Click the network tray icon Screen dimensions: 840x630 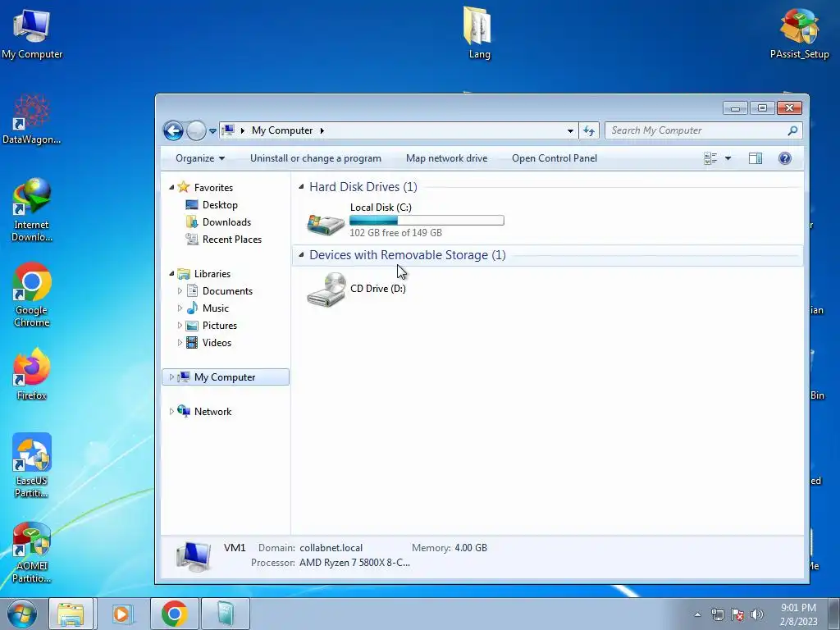coord(717,614)
